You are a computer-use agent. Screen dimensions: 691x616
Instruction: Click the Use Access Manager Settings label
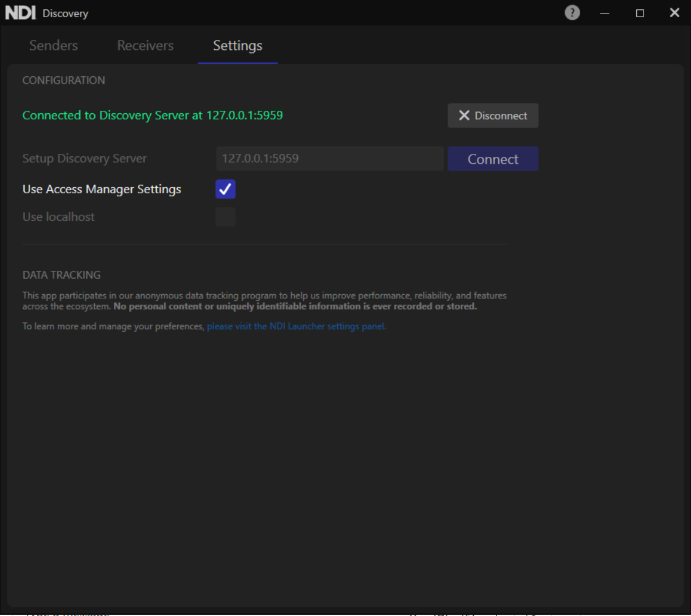(102, 189)
